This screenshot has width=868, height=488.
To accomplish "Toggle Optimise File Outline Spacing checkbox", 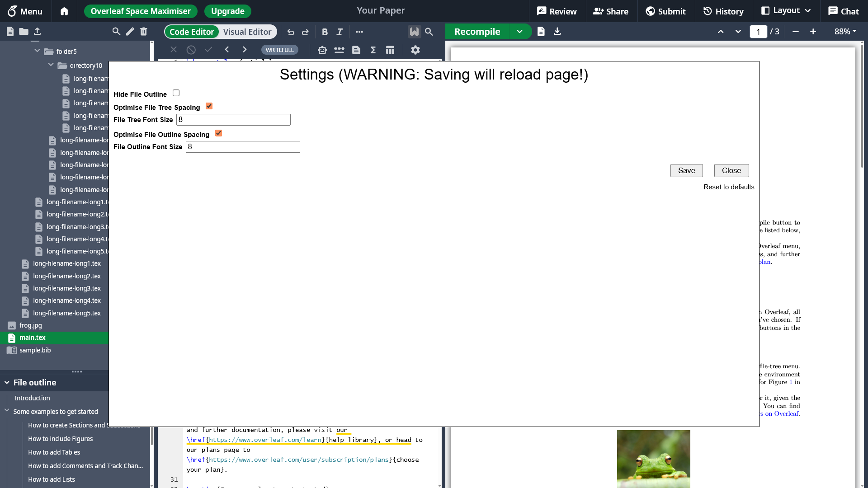I will click(x=218, y=133).
